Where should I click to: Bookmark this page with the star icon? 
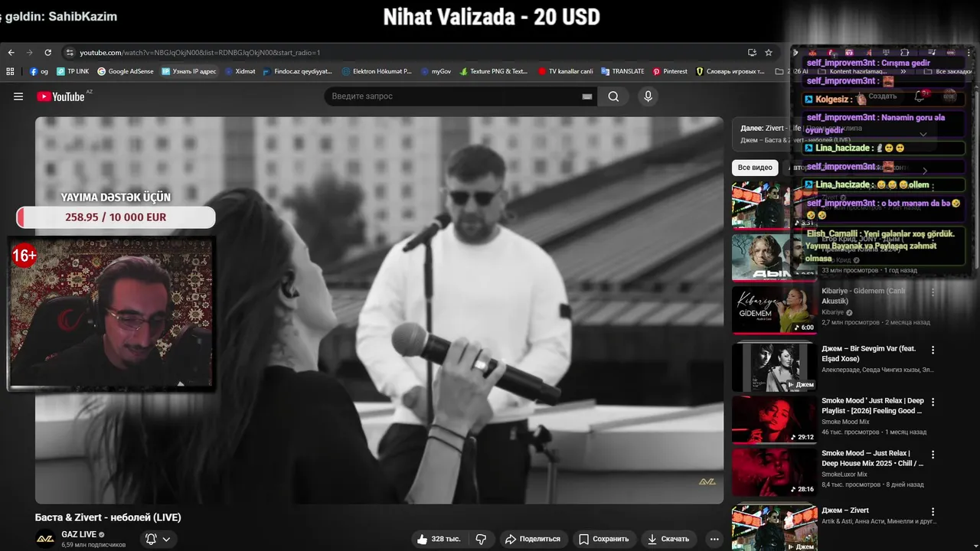[769, 53]
